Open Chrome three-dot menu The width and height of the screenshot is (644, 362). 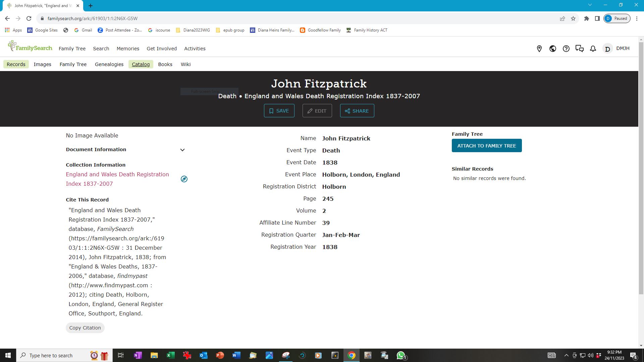click(637, 18)
